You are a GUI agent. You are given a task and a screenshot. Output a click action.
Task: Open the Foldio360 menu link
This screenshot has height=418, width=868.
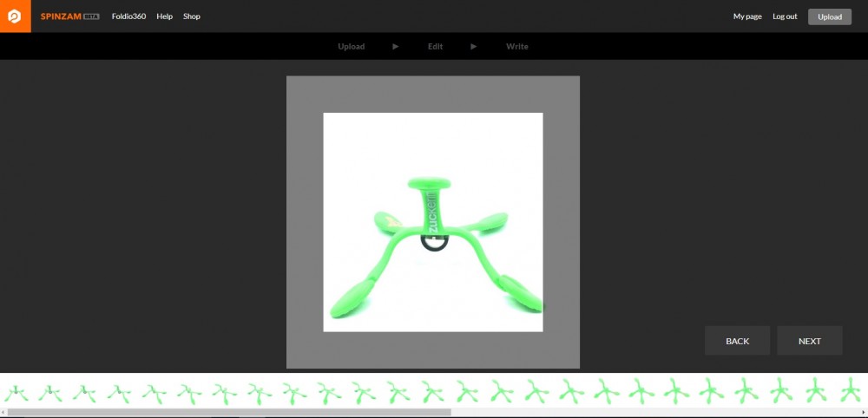coord(129,16)
